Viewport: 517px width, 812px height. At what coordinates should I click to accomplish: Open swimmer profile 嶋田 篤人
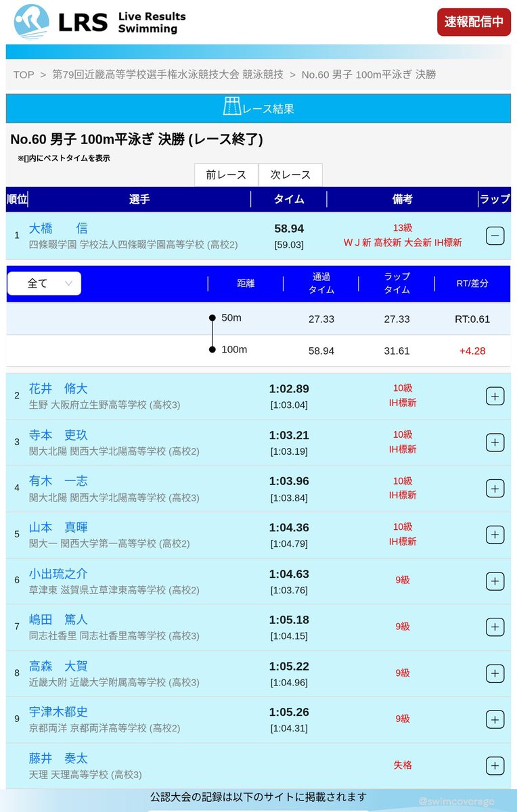click(x=58, y=620)
